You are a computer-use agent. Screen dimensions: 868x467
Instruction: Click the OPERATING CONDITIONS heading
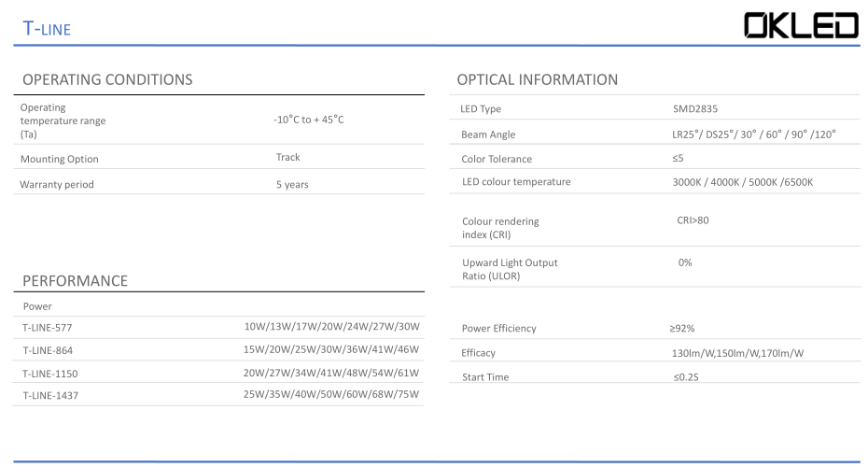coord(107,79)
